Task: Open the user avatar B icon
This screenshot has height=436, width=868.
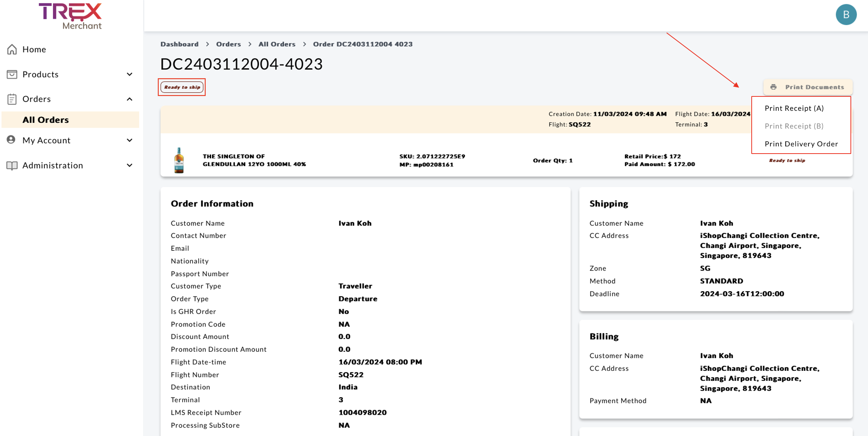Action: click(846, 14)
